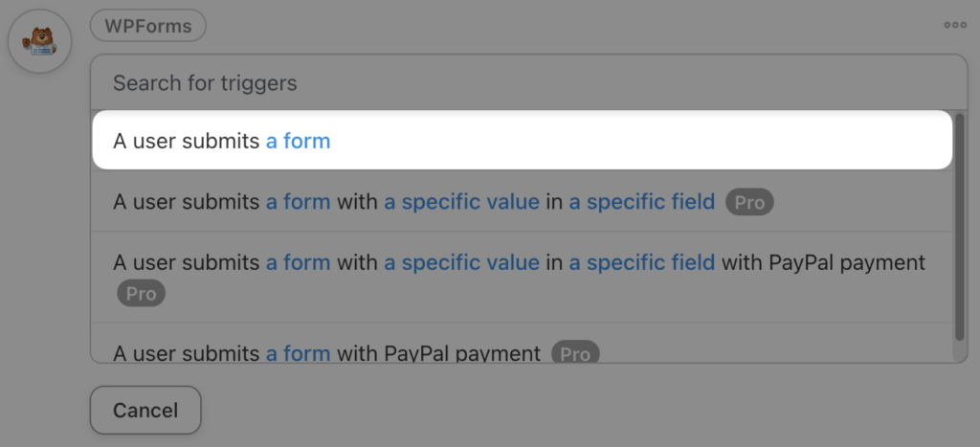Click "a form" link in second trigger row
980x447 pixels.
click(x=298, y=202)
